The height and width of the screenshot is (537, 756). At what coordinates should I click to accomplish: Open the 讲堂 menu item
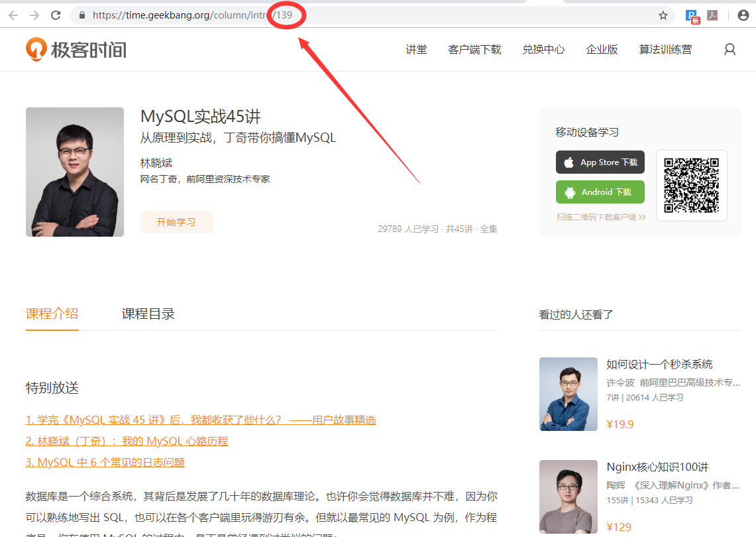[x=416, y=50]
